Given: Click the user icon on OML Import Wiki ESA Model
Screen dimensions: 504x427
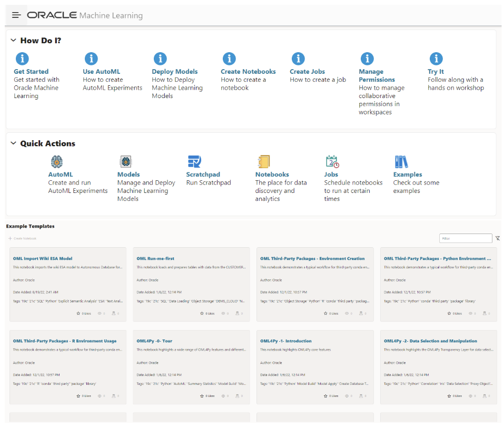Looking at the screenshot, I should pos(113,314).
